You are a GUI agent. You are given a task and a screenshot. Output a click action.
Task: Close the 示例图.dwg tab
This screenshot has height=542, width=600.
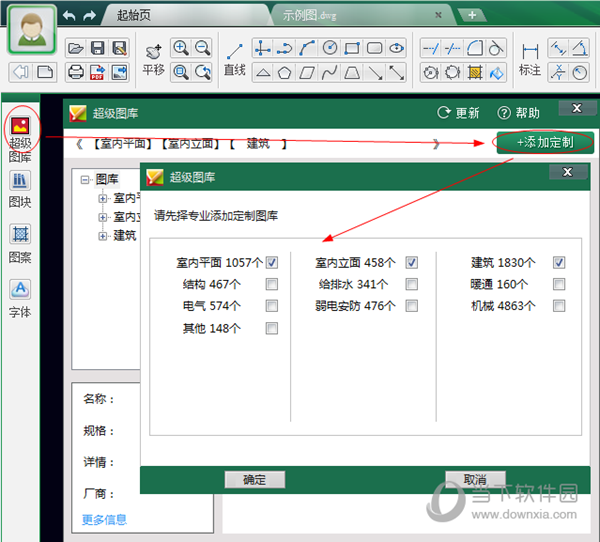point(439,15)
